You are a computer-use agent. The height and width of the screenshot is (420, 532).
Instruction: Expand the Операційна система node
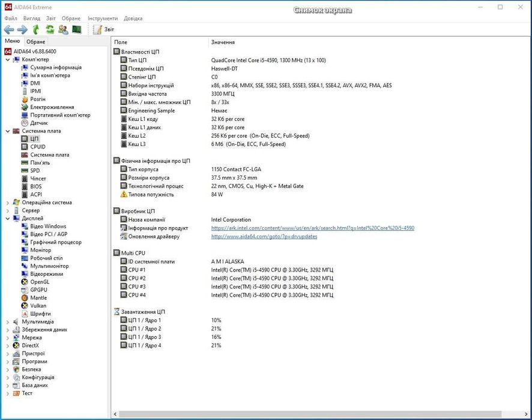pyautogui.click(x=8, y=202)
